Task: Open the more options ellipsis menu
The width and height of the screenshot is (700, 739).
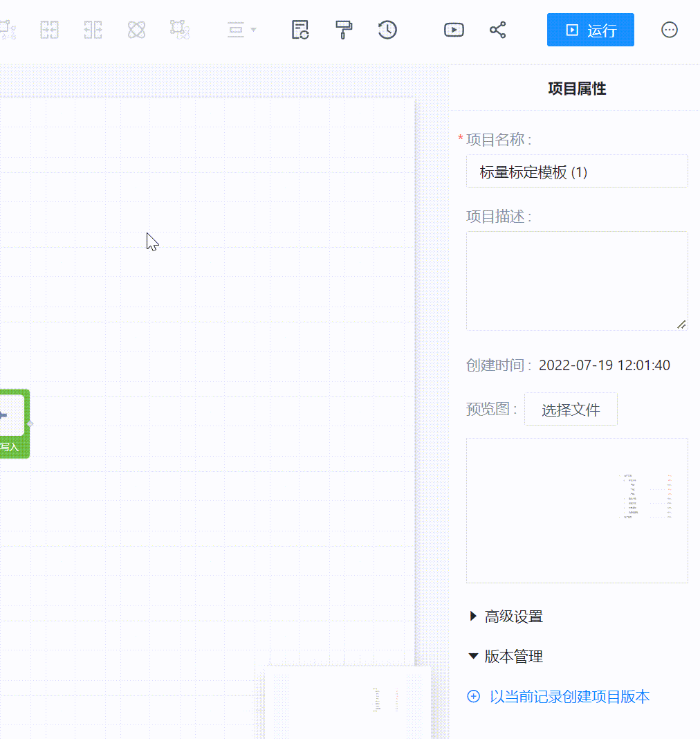Action: click(669, 30)
